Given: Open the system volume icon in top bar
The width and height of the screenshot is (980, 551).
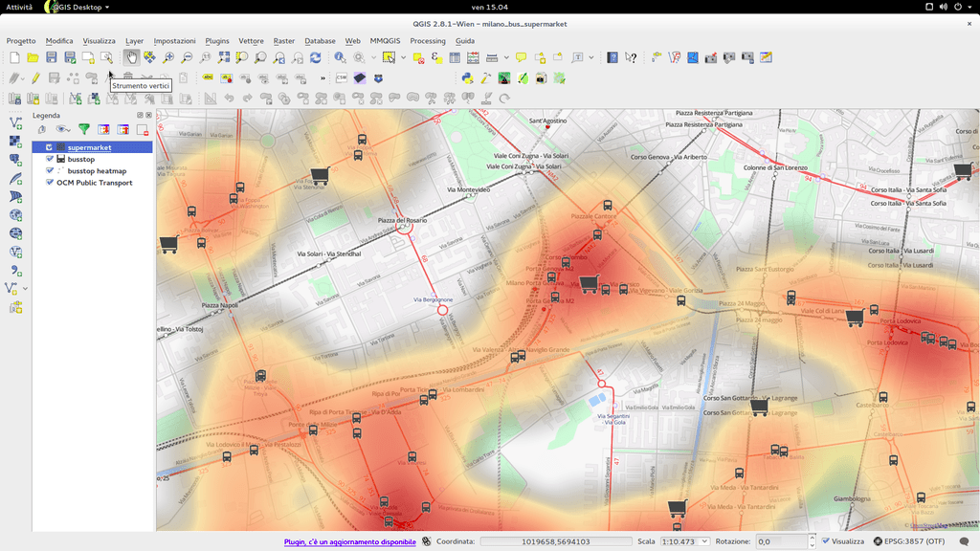Looking at the screenshot, I should 943,7.
